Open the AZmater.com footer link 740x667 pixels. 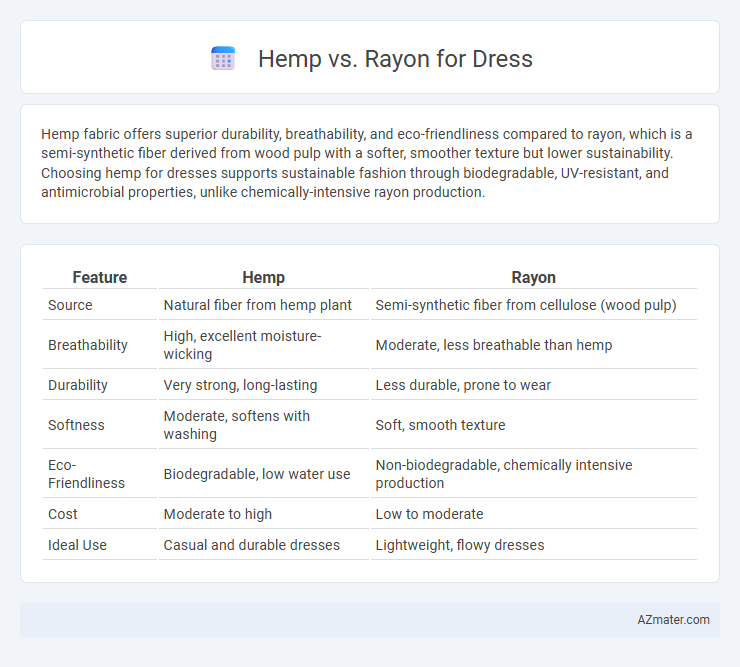pyautogui.click(x=673, y=620)
